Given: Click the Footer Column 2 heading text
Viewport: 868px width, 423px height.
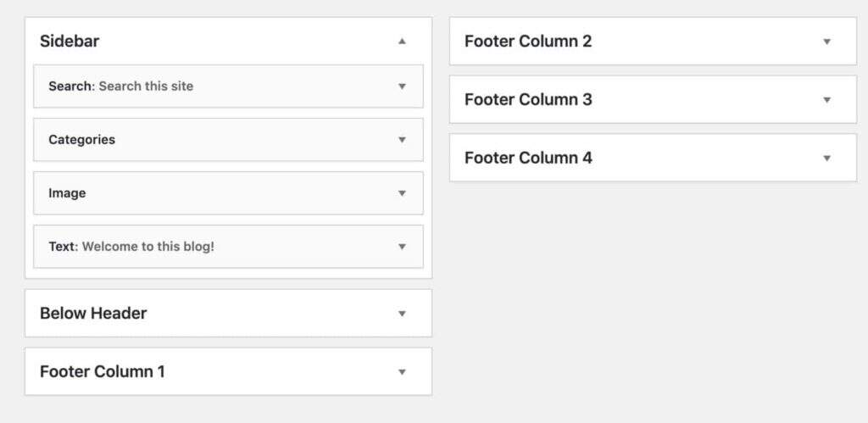Looking at the screenshot, I should point(528,42).
